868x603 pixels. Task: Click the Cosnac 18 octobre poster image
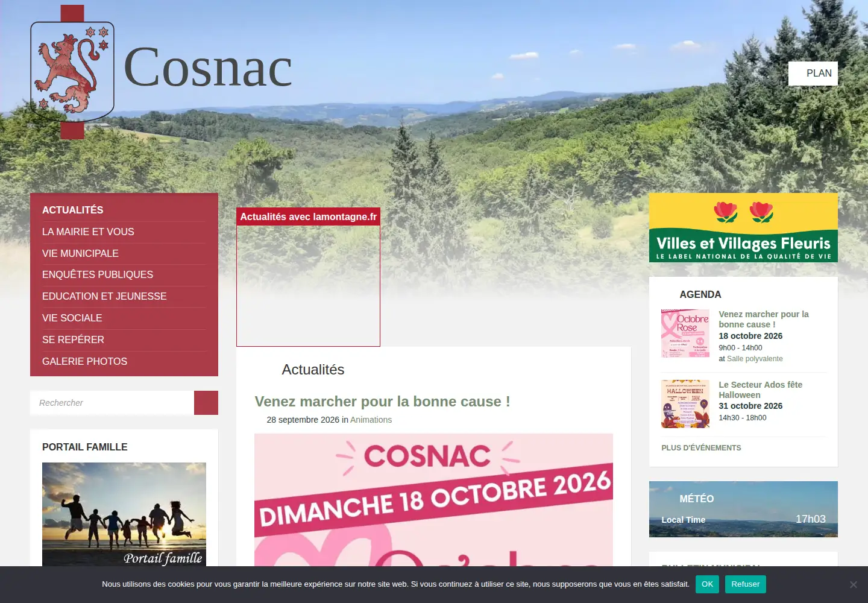click(433, 500)
